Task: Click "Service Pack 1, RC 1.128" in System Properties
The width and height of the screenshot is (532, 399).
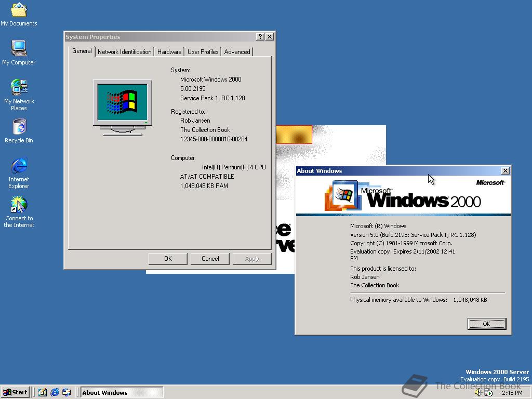Action: pyautogui.click(x=212, y=98)
